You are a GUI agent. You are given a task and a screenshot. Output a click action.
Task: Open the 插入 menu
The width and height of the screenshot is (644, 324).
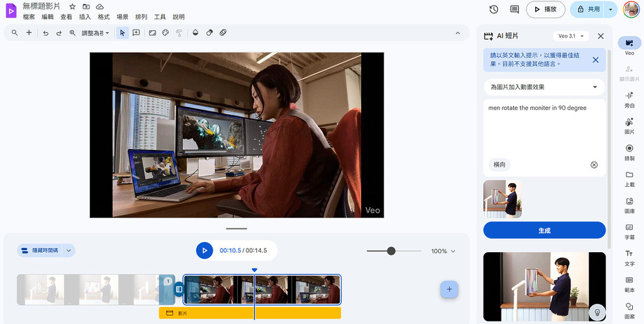(85, 17)
